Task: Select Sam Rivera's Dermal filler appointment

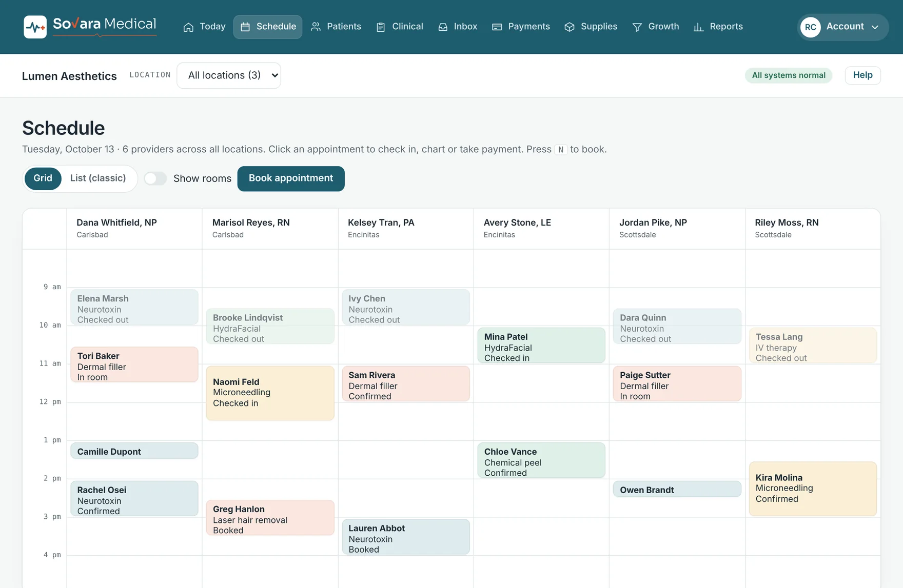Action: [x=406, y=383]
